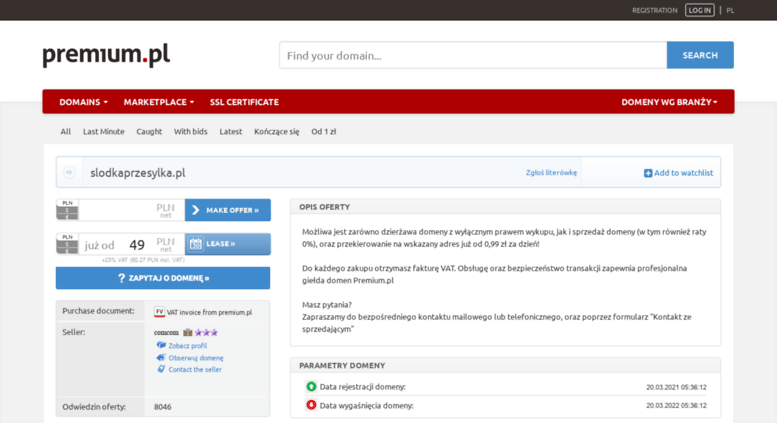Click the PLN currency icon beside offer field
Screen dimensions: 777x423
click(x=67, y=210)
